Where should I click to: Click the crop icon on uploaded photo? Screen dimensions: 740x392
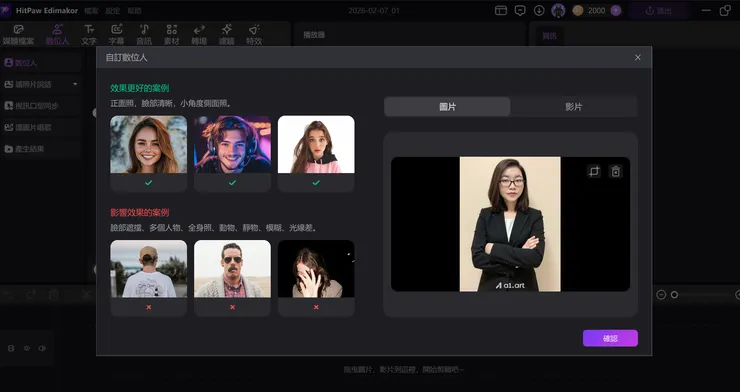pyautogui.click(x=594, y=171)
